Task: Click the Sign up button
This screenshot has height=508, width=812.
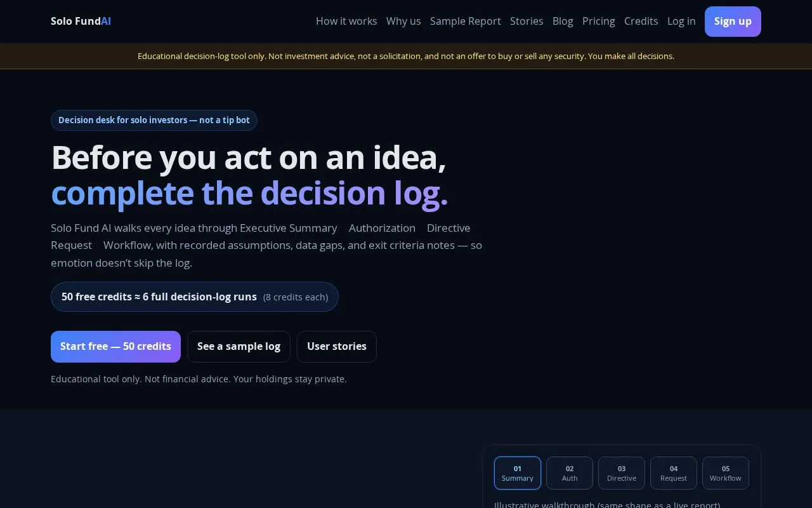Action: coord(733,22)
